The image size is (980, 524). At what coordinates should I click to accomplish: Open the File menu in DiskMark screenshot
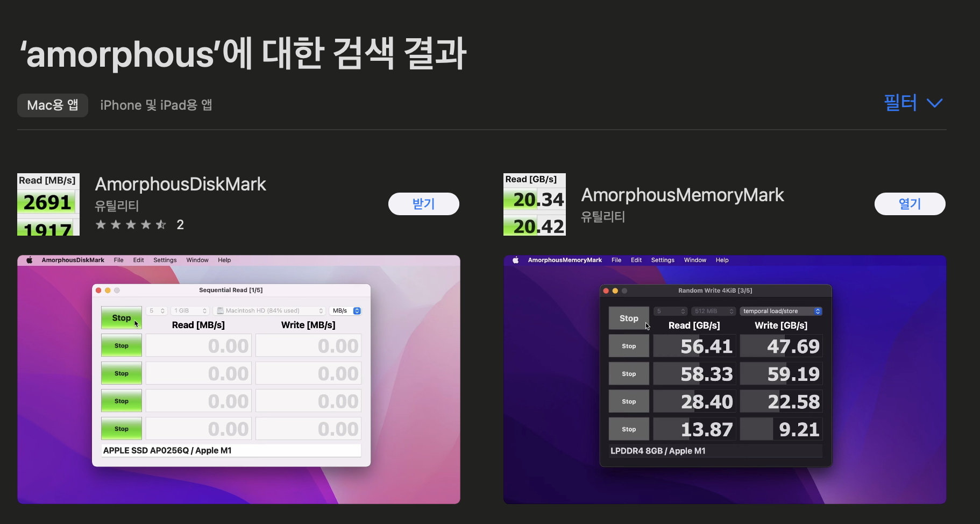[118, 260]
